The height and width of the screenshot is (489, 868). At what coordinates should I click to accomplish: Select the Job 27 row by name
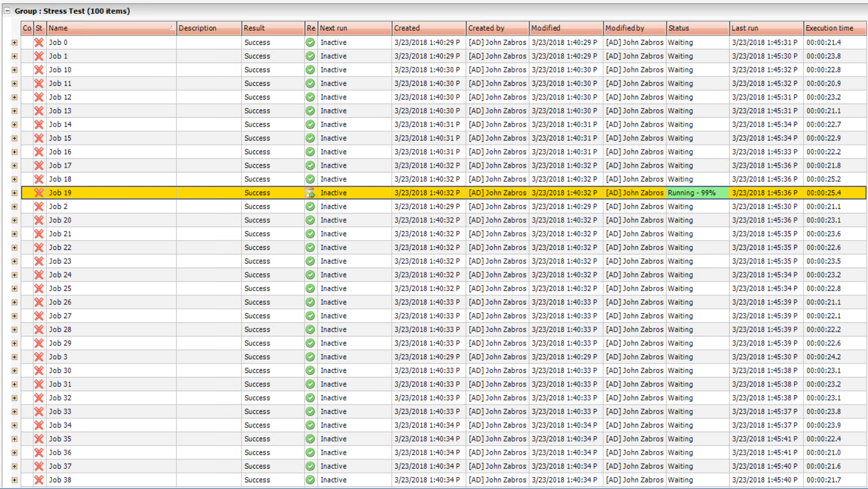click(60, 316)
